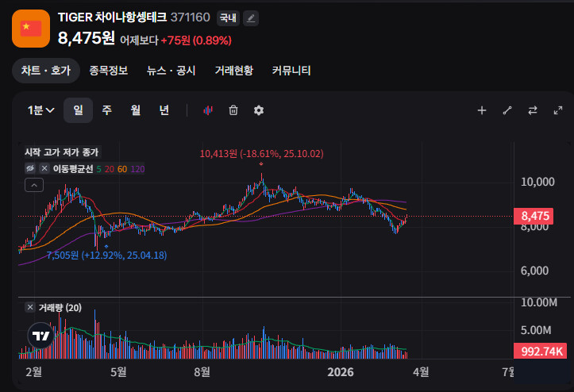Switch to the 거래현황 tab
The width and height of the screenshot is (574, 392).
pos(234,71)
